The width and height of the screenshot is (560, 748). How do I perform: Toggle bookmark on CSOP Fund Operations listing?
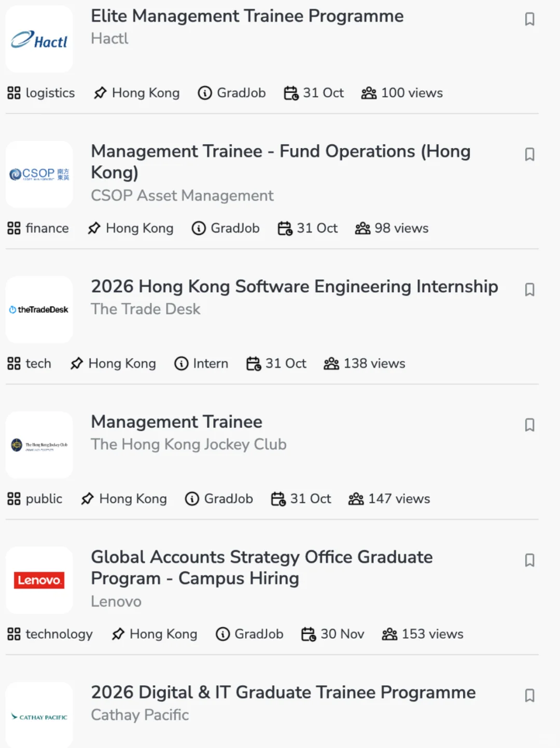click(x=529, y=154)
